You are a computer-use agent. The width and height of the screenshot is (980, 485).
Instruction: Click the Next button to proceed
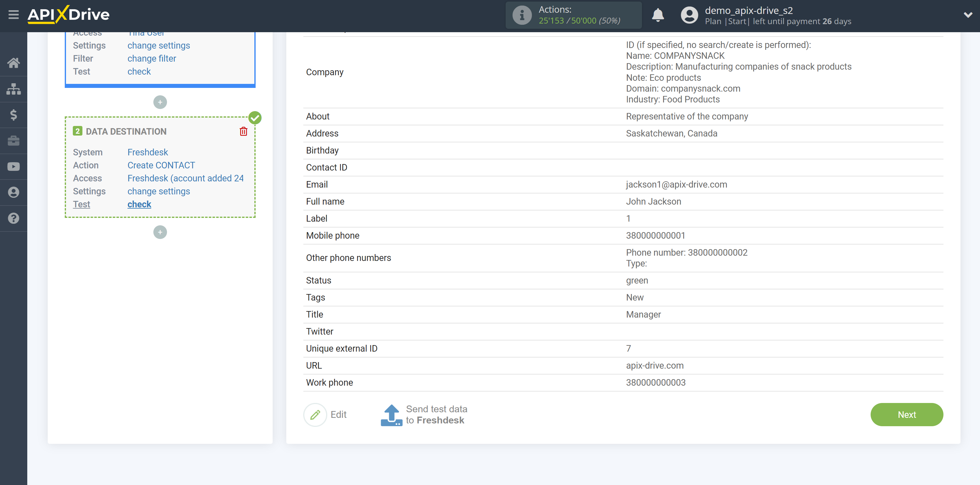(x=907, y=414)
